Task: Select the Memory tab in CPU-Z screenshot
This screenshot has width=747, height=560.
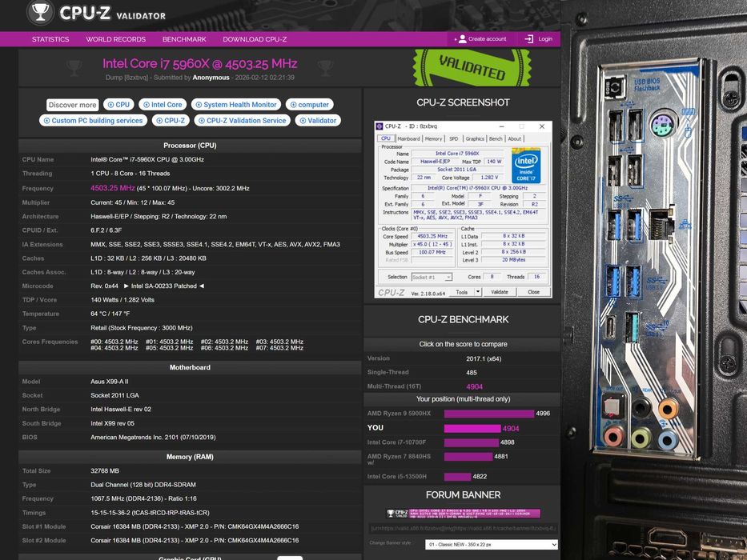Action: click(433, 138)
